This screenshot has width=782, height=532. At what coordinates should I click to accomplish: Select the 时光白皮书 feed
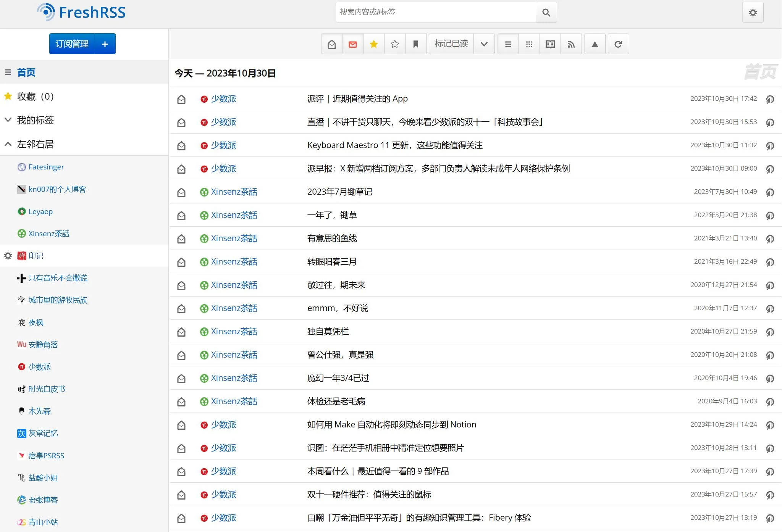point(47,389)
